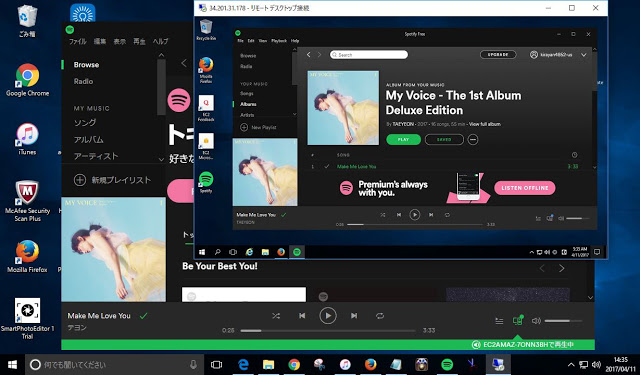Go forward with right arrow in remote Spotify

pyautogui.click(x=320, y=55)
